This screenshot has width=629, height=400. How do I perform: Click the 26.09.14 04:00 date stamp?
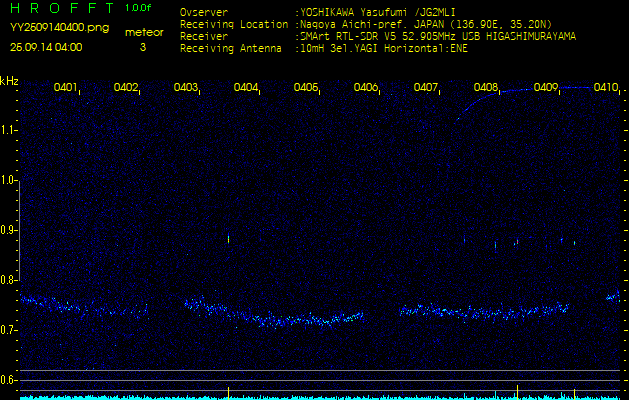click(46, 47)
